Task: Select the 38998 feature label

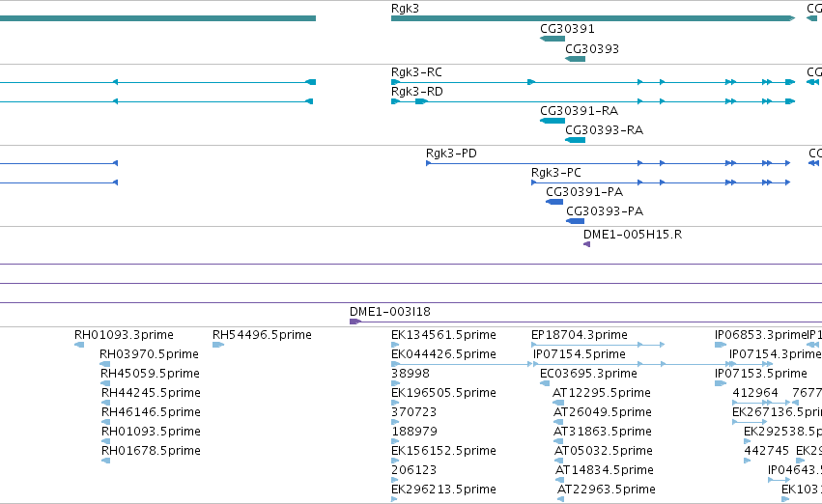Action: (x=411, y=373)
